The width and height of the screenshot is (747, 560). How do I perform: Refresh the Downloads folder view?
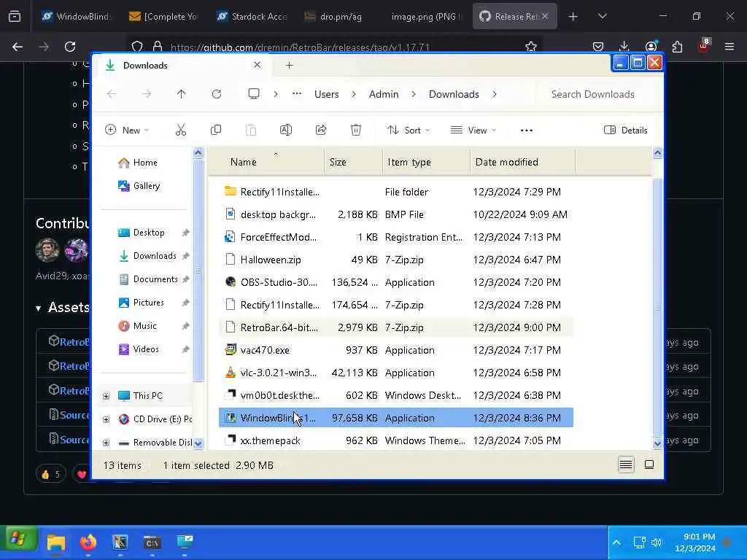click(x=216, y=94)
